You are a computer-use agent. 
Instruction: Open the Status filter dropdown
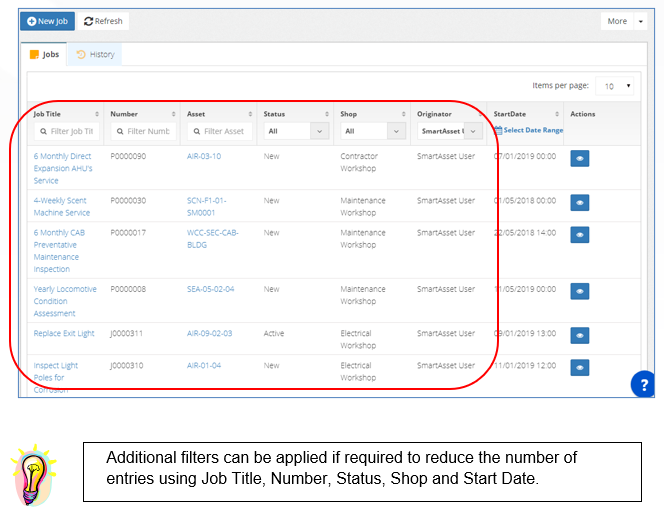295,131
